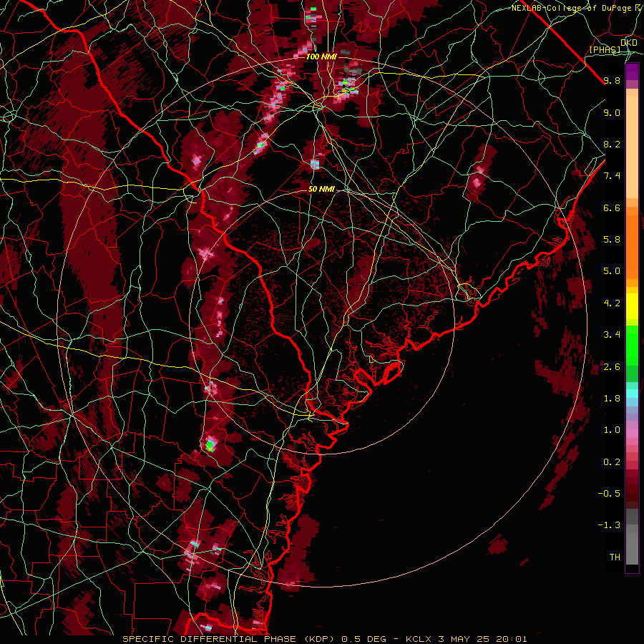Click the -0.5 value on color scale

(x=609, y=493)
